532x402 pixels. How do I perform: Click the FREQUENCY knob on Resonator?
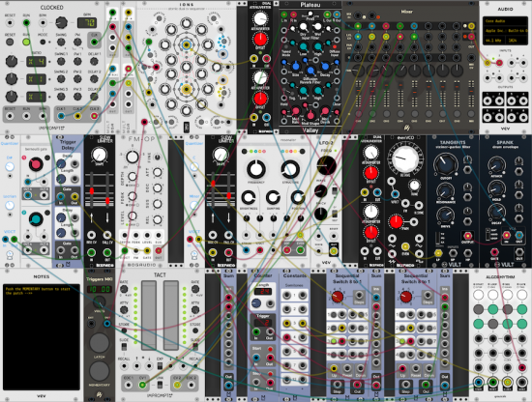coord(256,169)
